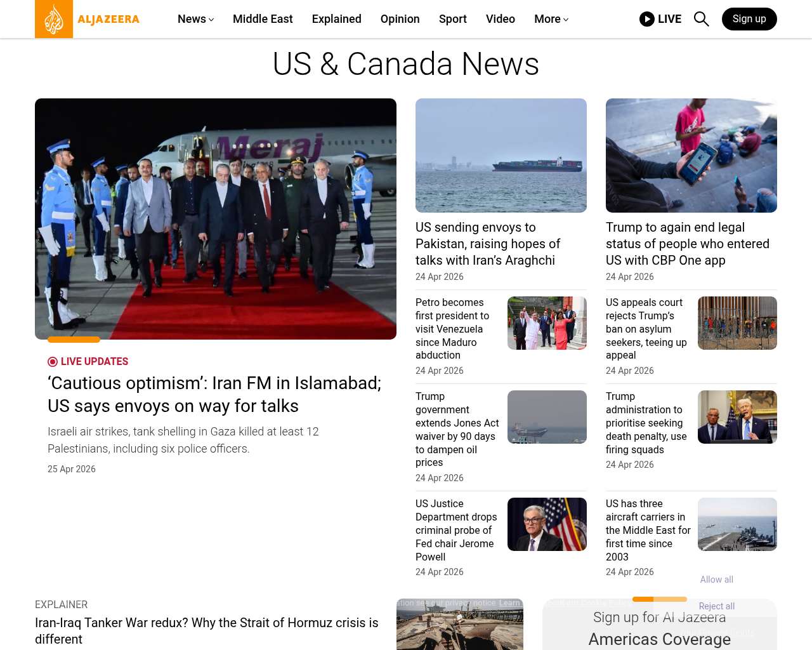Click the LIVE play icon
The image size is (812, 650).
coord(646,19)
